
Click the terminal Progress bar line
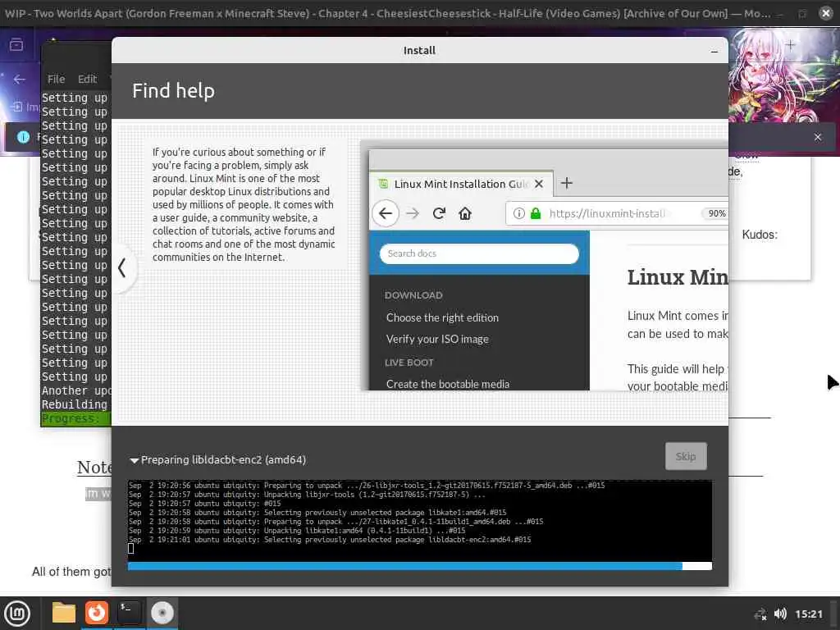pyautogui.click(x=75, y=419)
